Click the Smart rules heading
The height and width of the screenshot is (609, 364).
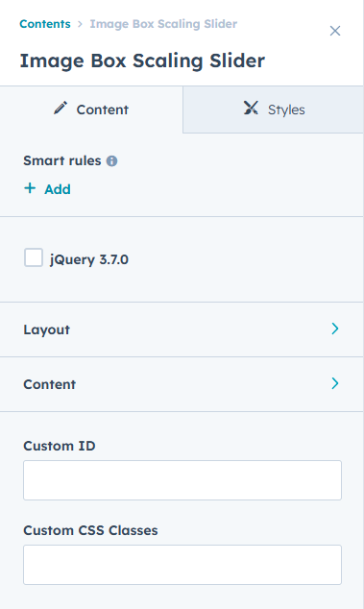pos(62,160)
